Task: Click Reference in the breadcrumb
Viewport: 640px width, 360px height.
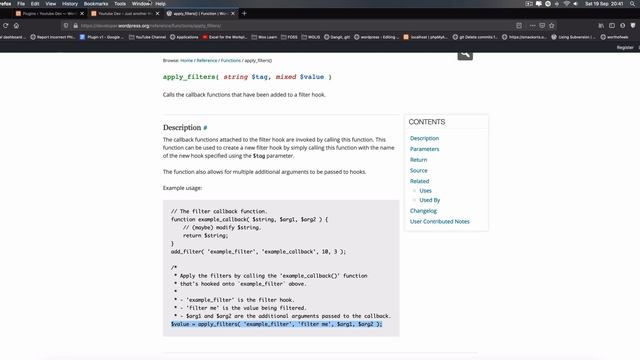Action: (x=207, y=60)
